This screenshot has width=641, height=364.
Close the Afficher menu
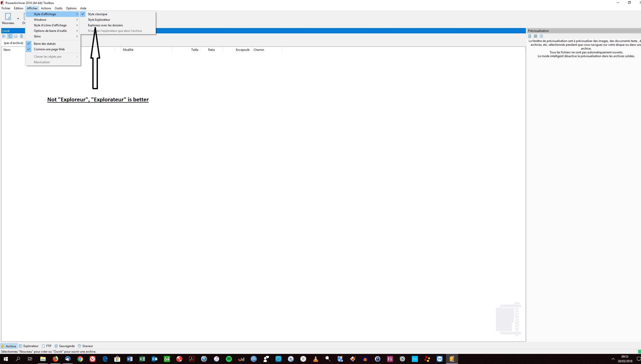(32, 8)
